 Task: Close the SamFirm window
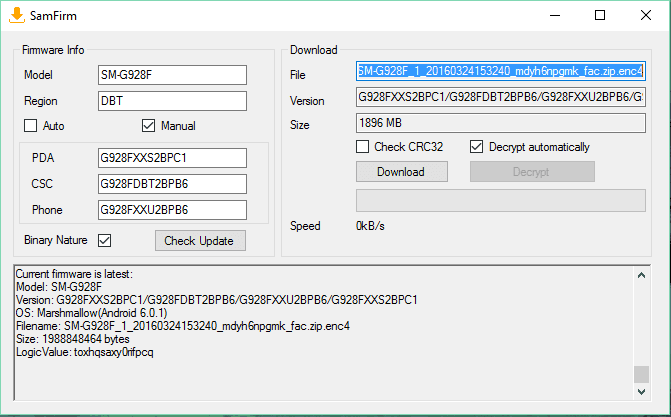point(646,15)
